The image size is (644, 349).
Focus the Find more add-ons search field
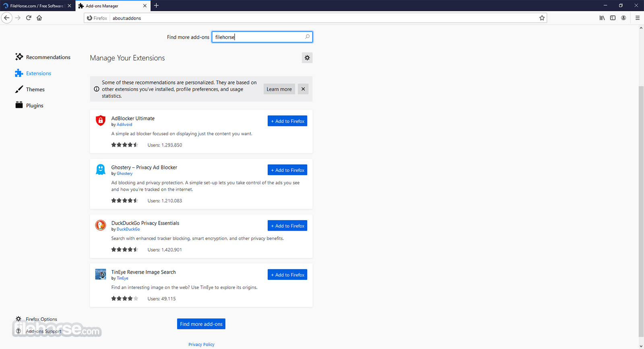(262, 37)
